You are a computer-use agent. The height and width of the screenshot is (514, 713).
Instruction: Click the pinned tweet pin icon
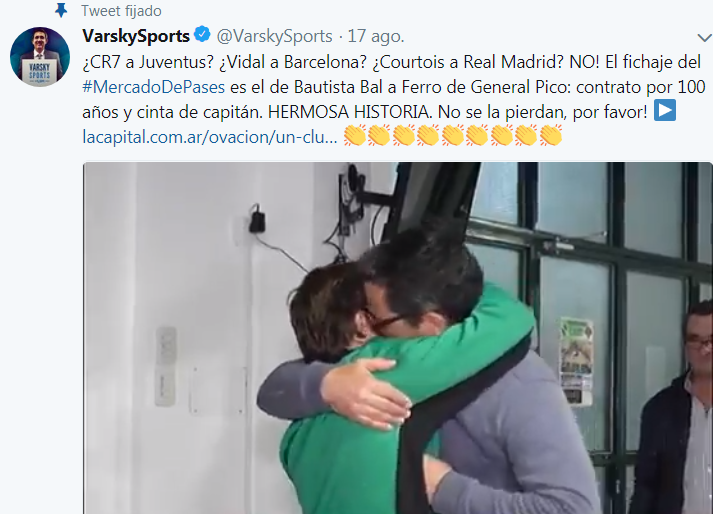[x=61, y=10]
